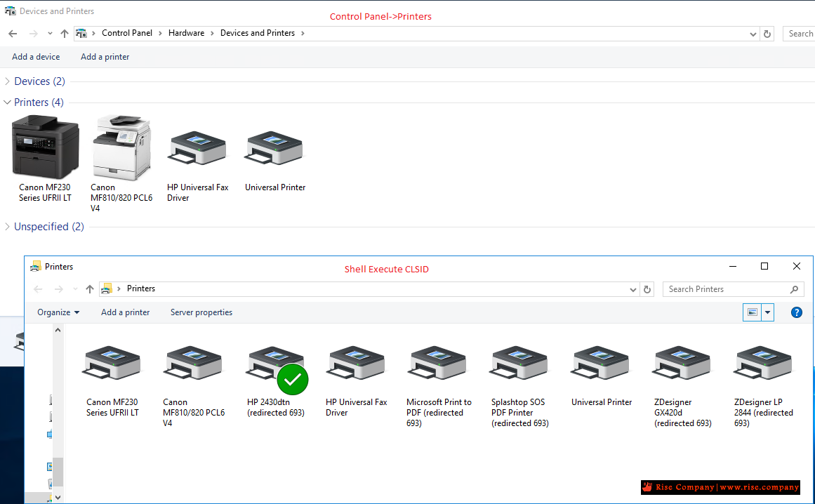Click Add a printer in Devices and Printers
Viewport: 815px width, 504px height.
pyautogui.click(x=105, y=57)
